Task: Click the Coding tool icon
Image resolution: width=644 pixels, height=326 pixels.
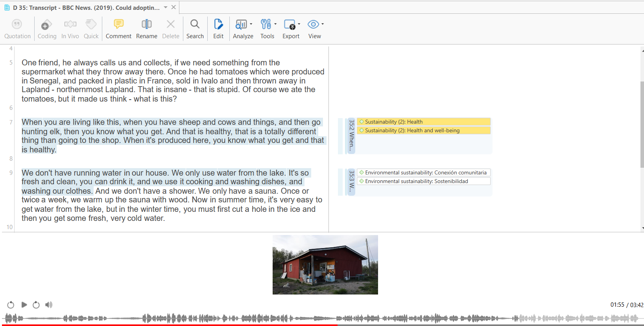Action: [47, 24]
